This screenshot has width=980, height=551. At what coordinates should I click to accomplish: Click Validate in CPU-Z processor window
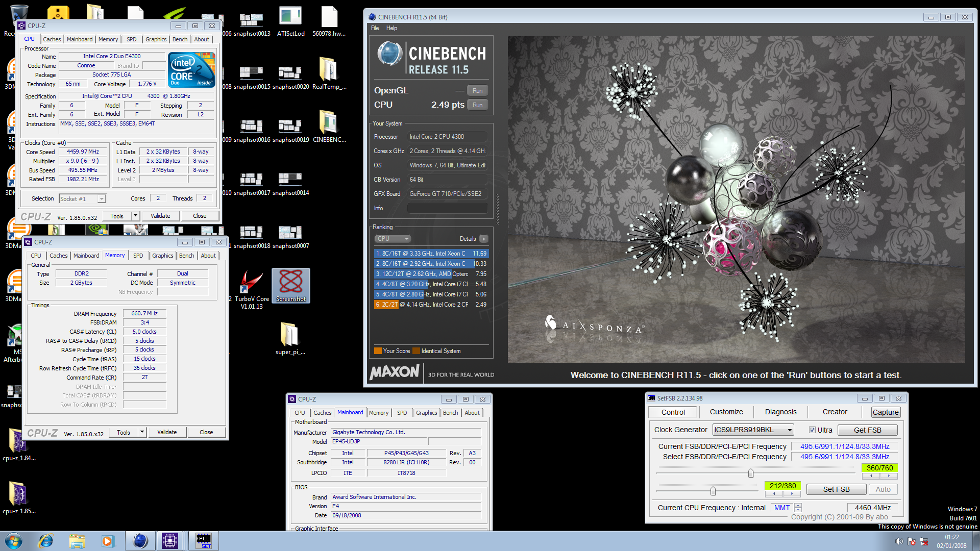[x=160, y=216]
